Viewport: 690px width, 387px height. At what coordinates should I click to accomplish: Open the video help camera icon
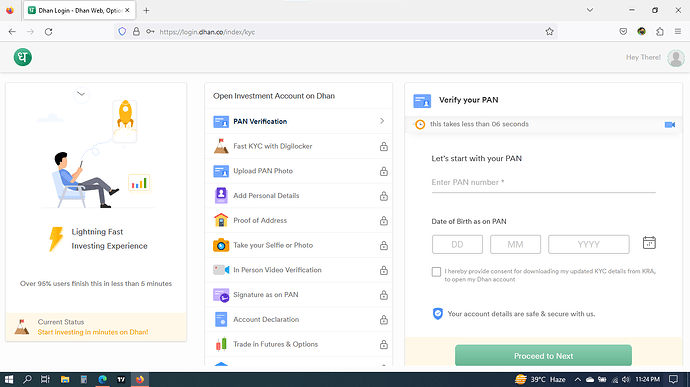[670, 125]
